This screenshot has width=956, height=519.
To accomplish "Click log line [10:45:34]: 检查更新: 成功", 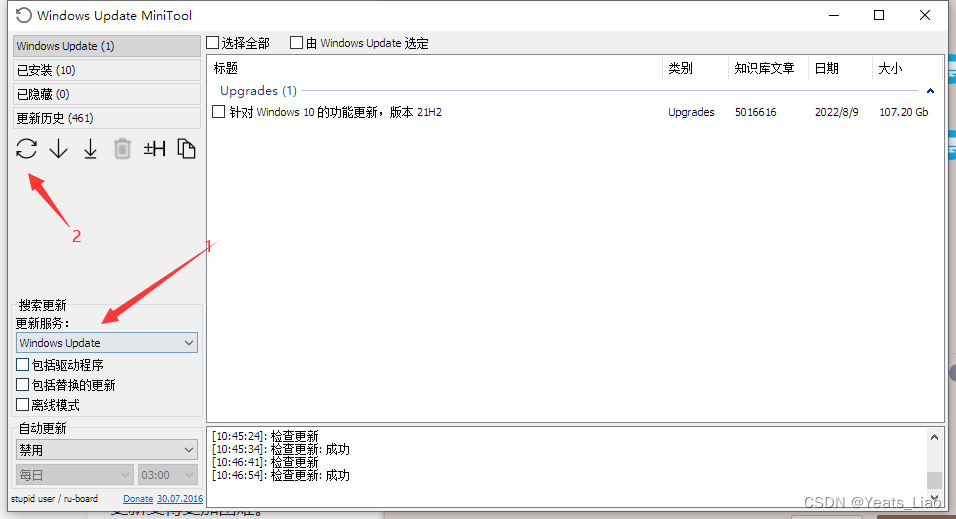I will (x=281, y=449).
